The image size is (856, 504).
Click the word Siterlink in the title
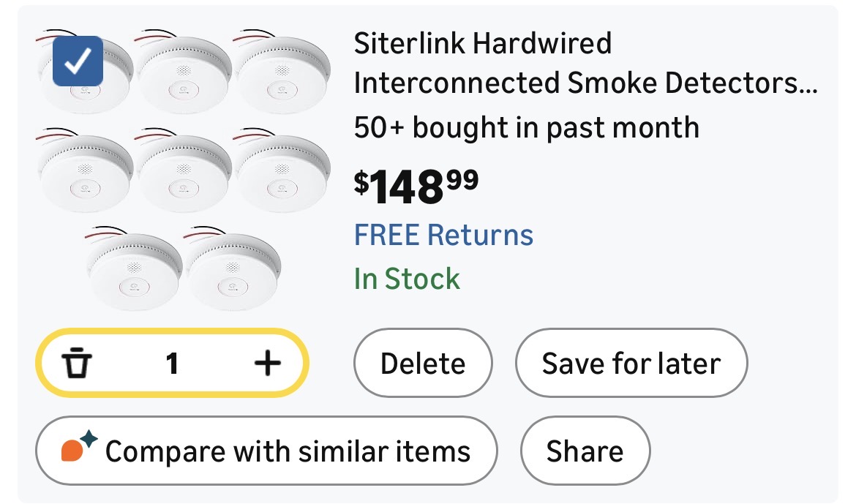point(408,44)
